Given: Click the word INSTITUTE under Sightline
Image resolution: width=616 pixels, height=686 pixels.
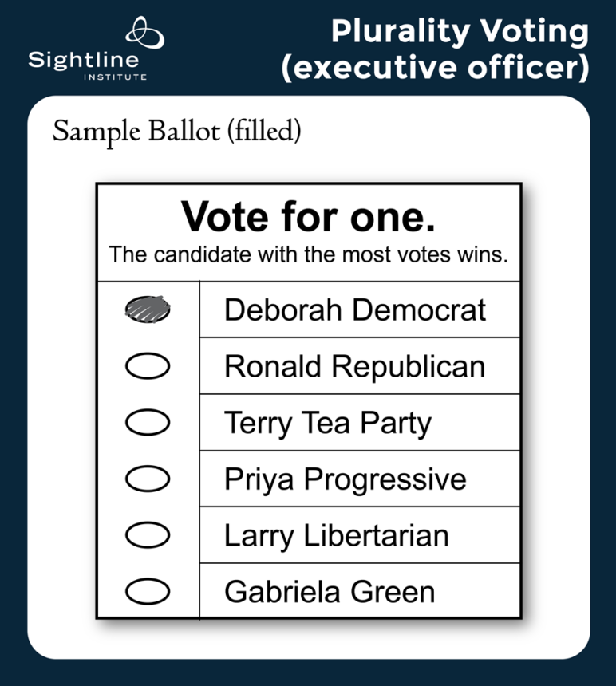Looking at the screenshot, I should [115, 77].
